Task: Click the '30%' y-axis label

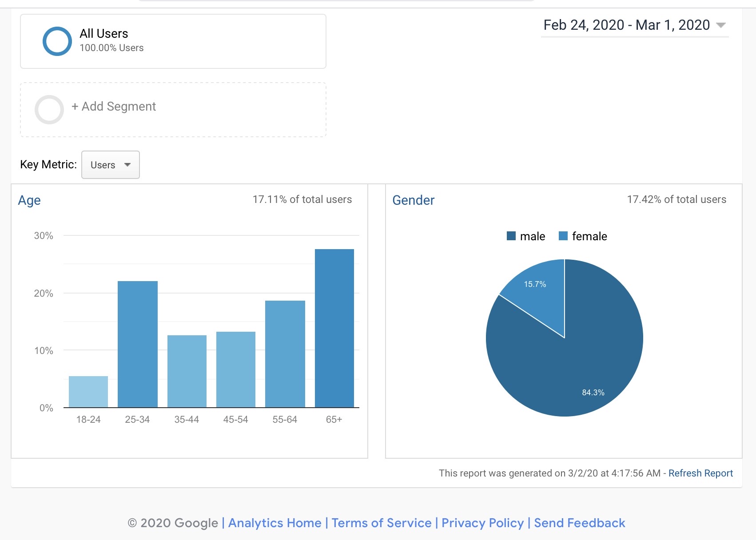Action: point(44,236)
